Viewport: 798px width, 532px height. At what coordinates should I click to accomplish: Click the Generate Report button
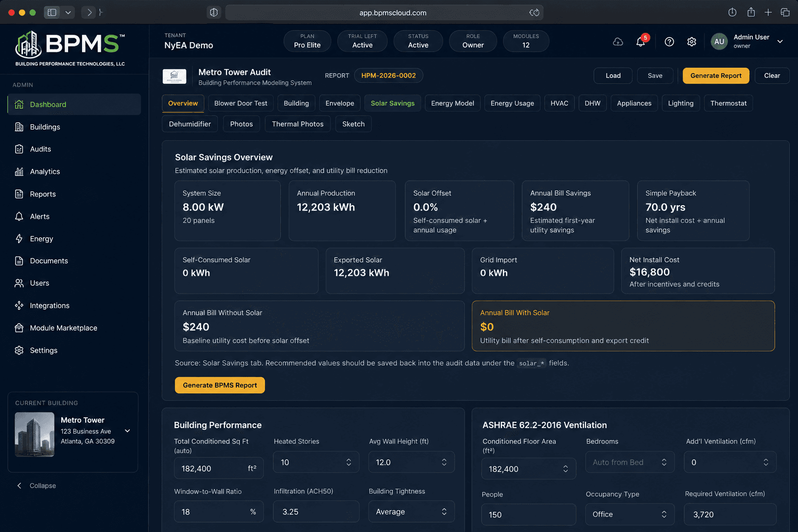(716, 76)
